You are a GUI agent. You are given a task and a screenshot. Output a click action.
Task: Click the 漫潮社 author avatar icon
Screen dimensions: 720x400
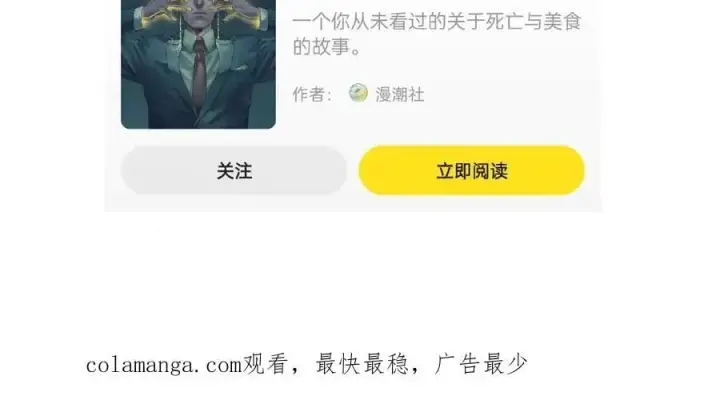click(x=358, y=93)
